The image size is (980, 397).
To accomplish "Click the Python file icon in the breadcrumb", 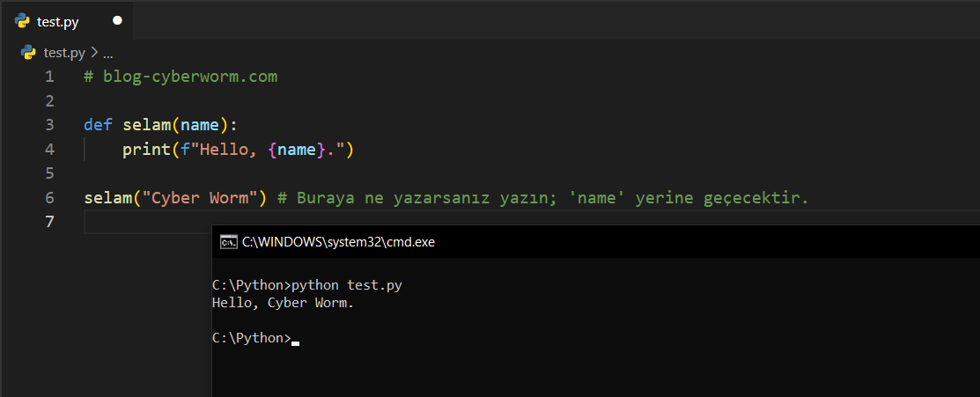I will tap(29, 52).
